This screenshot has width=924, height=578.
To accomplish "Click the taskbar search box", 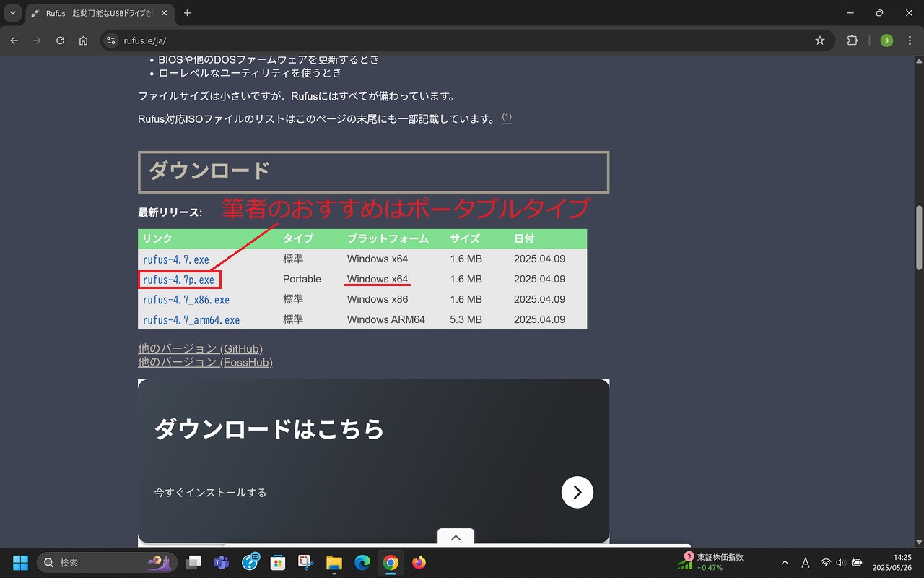I will coord(106,562).
